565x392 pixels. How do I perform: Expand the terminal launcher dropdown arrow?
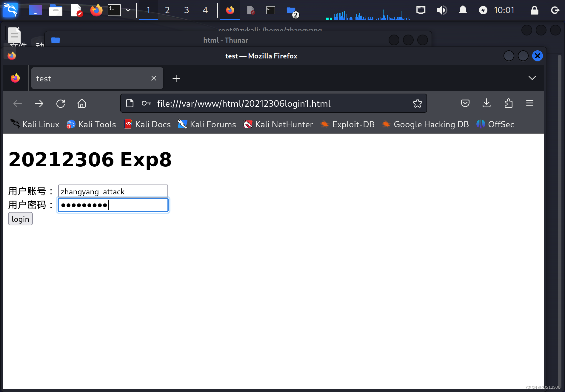click(x=128, y=10)
